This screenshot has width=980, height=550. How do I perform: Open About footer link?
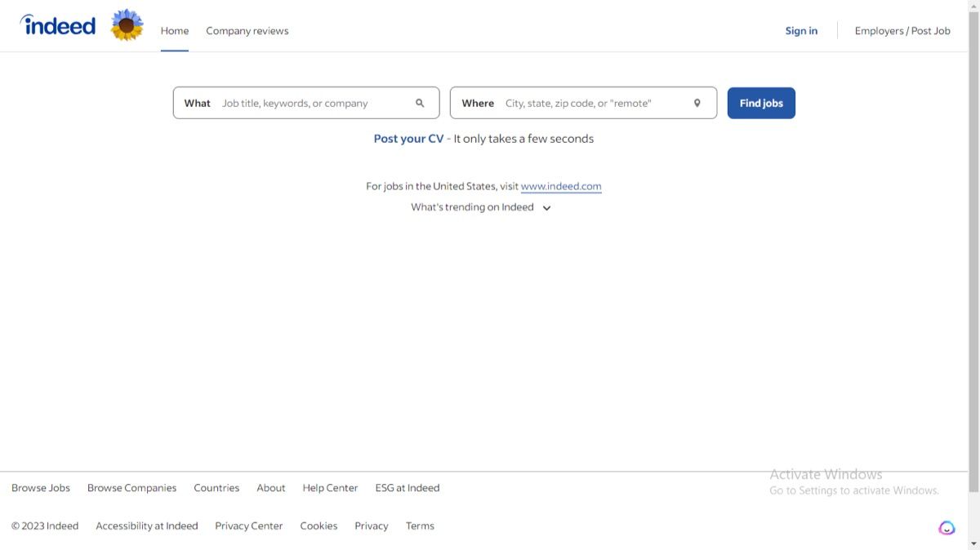271,488
